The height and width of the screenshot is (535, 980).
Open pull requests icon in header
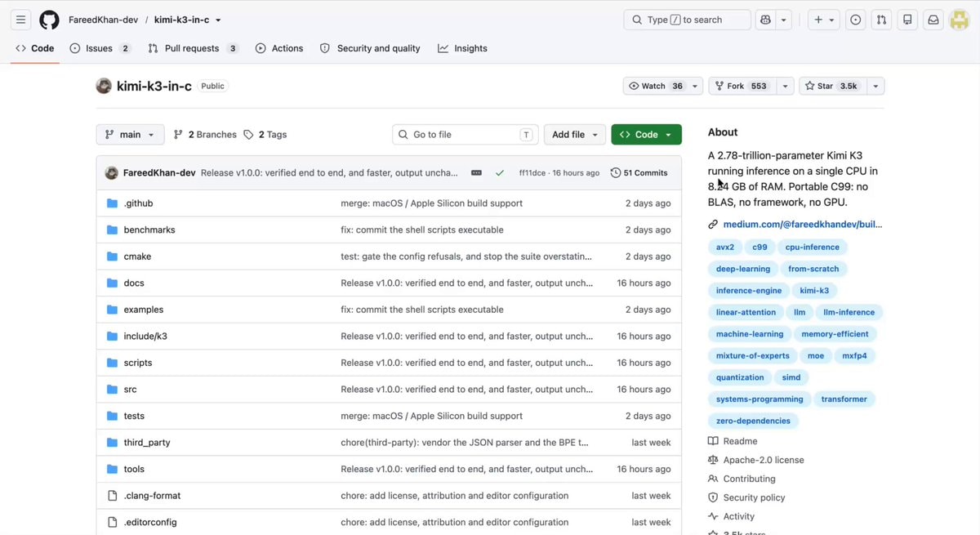(881, 20)
